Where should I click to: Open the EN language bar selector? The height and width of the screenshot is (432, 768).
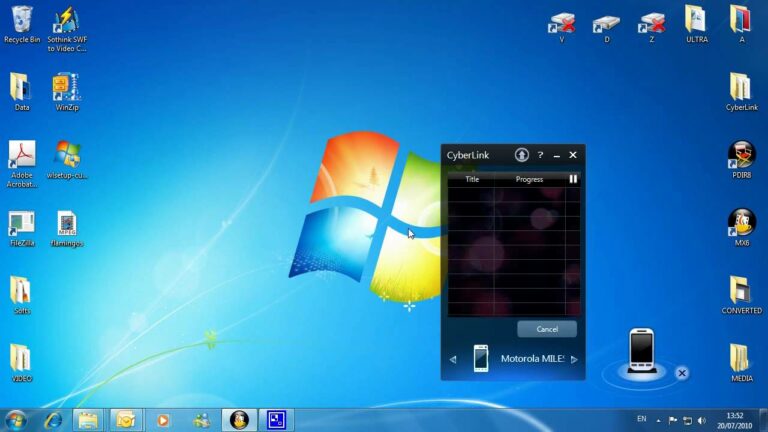(x=641, y=419)
